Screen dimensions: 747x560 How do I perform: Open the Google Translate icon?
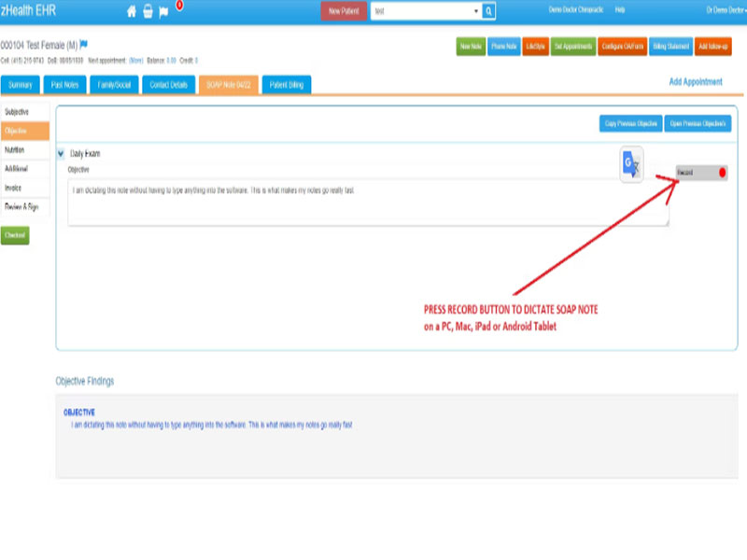632,164
